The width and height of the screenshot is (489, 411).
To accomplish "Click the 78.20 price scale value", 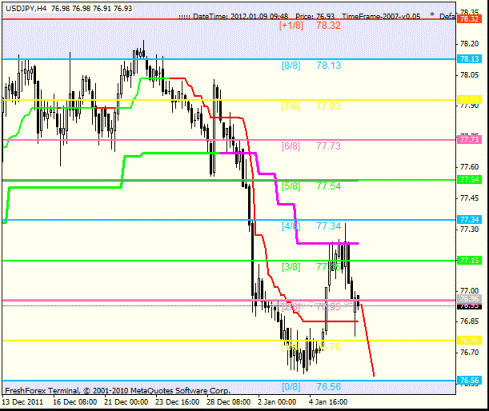I will 469,44.
